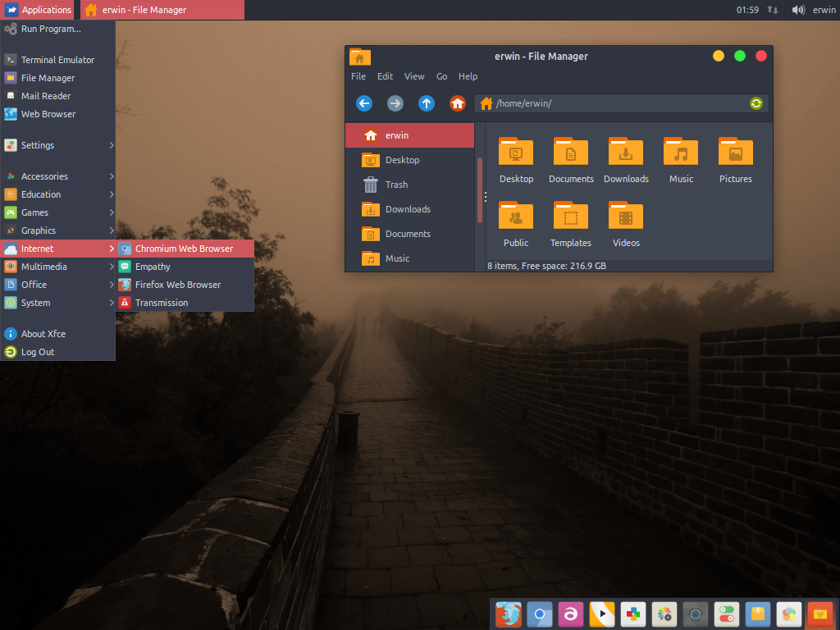
Task: Open the color wheel with gear dock icon
Action: coord(664,614)
